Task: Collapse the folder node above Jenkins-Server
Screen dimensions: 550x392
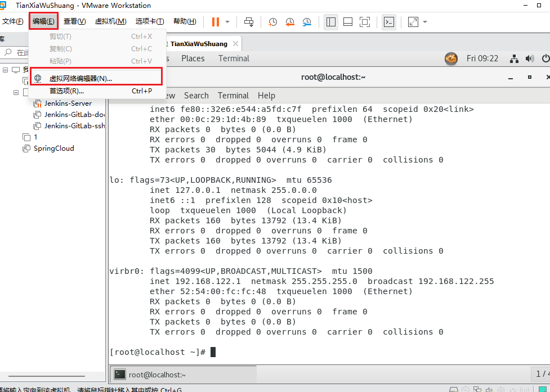Action: [16, 92]
